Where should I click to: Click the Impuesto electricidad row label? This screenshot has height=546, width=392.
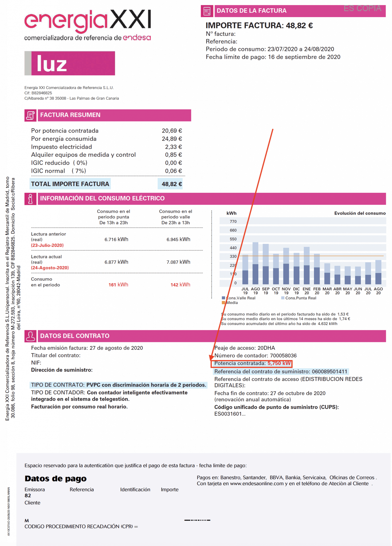[x=62, y=147]
